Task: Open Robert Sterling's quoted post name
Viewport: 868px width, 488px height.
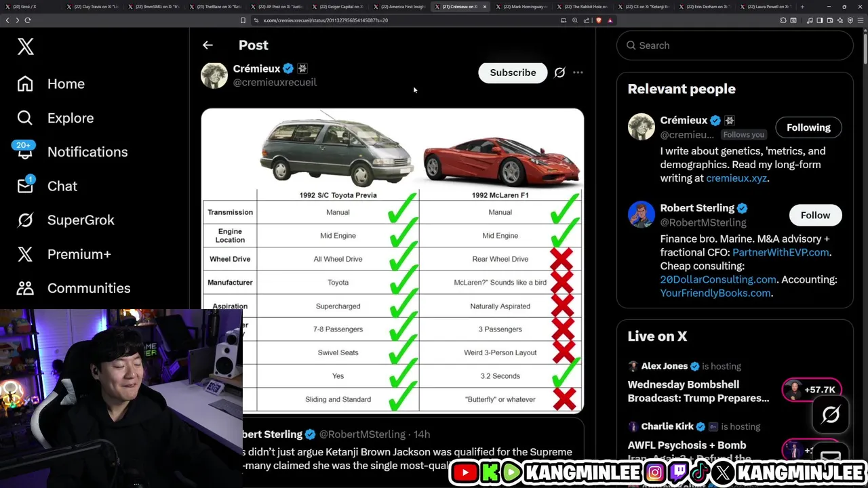Action: 273,434
